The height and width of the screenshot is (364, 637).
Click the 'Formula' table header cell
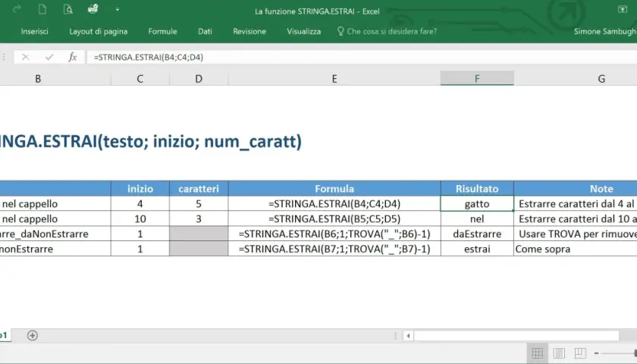334,189
